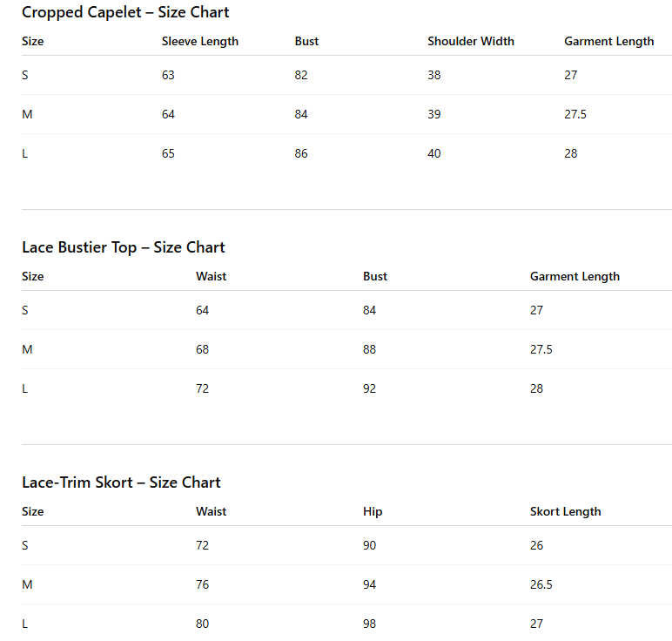Screen dimensions: 672x641
Task: Click Capelet size L shoulder value 40
Action: (434, 153)
